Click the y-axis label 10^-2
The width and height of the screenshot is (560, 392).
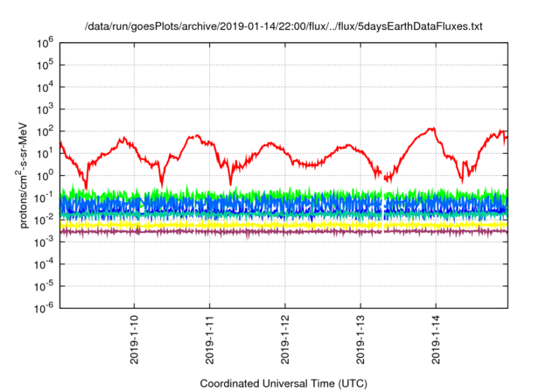[x=45, y=220]
